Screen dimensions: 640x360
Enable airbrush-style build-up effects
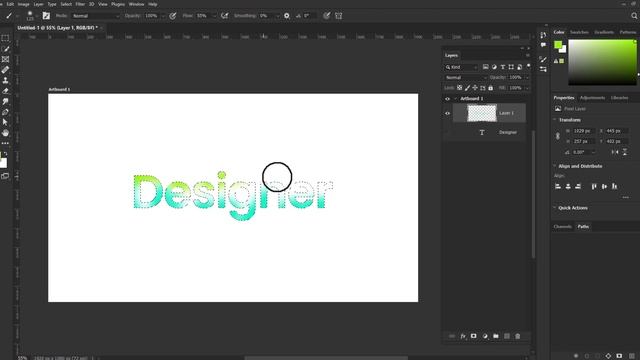pyautogui.click(x=224, y=16)
